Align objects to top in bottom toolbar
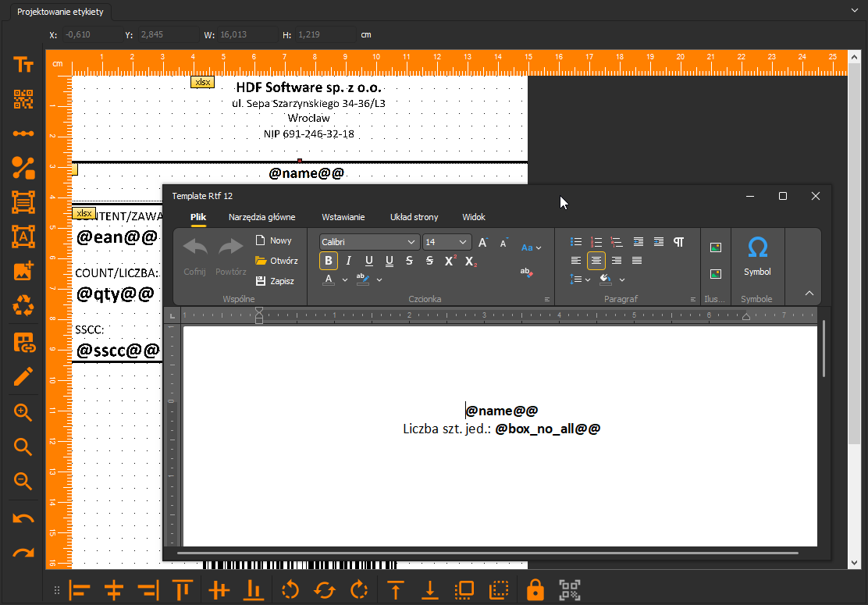Screen dimensions: 868x605 pos(183,590)
